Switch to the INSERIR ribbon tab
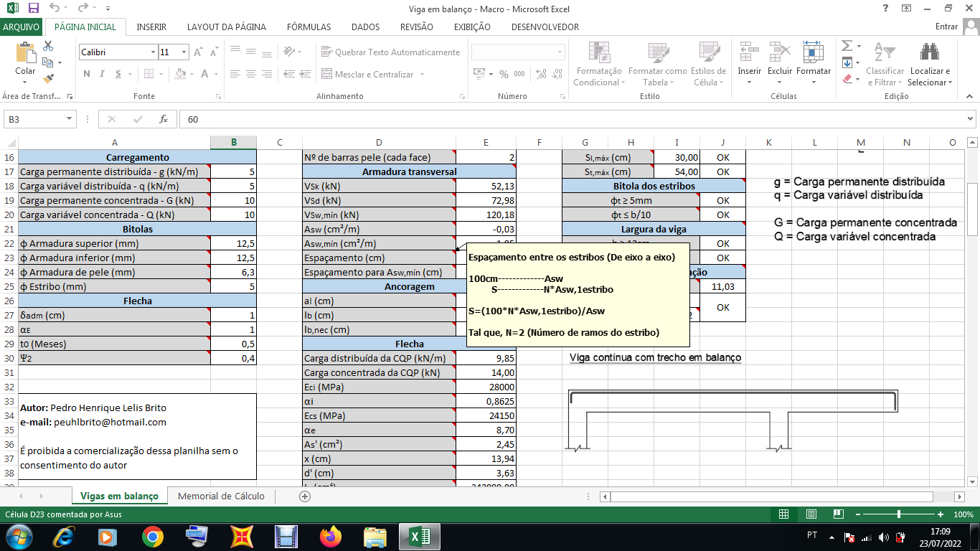 (151, 27)
